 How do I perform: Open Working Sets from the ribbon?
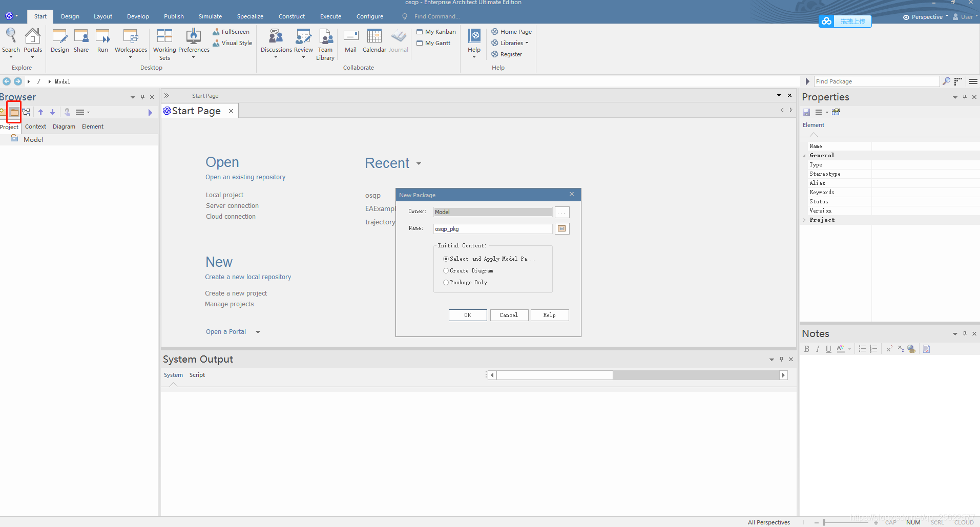(164, 44)
